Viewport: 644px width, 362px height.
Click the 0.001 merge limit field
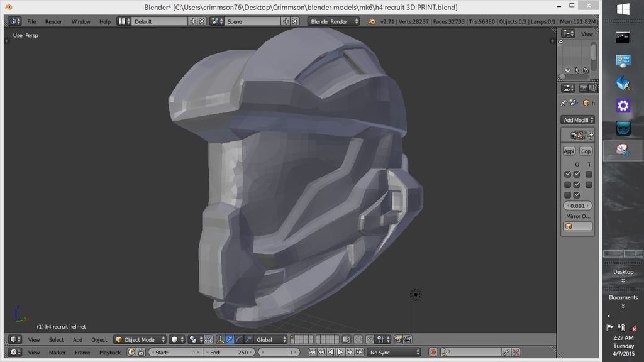[x=577, y=206]
